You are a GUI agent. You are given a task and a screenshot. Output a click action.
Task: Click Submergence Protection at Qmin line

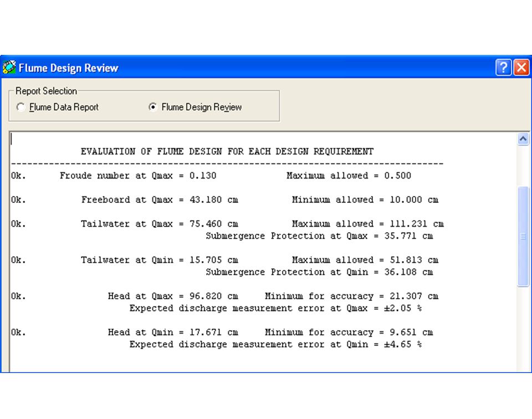click(319, 272)
